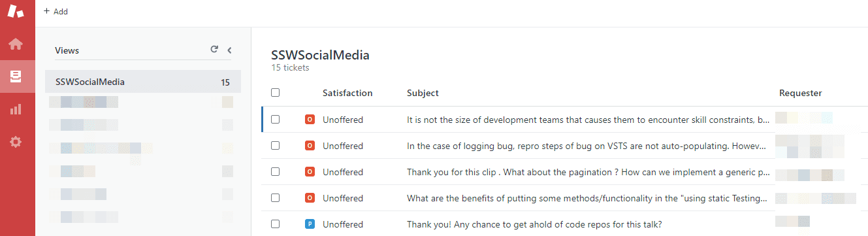The height and width of the screenshot is (236, 868).
Task: Open the Admin settings gear icon
Action: [16, 141]
